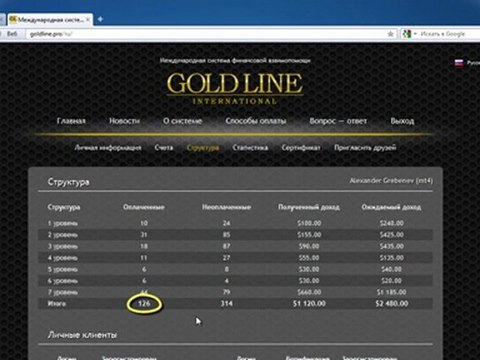Close the Международная система tab

(x=88, y=20)
